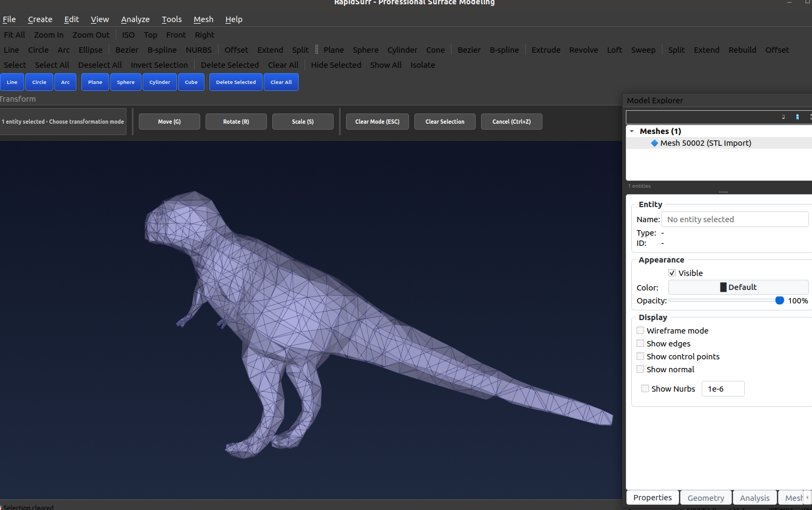Open the Default color dropdown
This screenshot has height=510, width=812.
point(738,287)
